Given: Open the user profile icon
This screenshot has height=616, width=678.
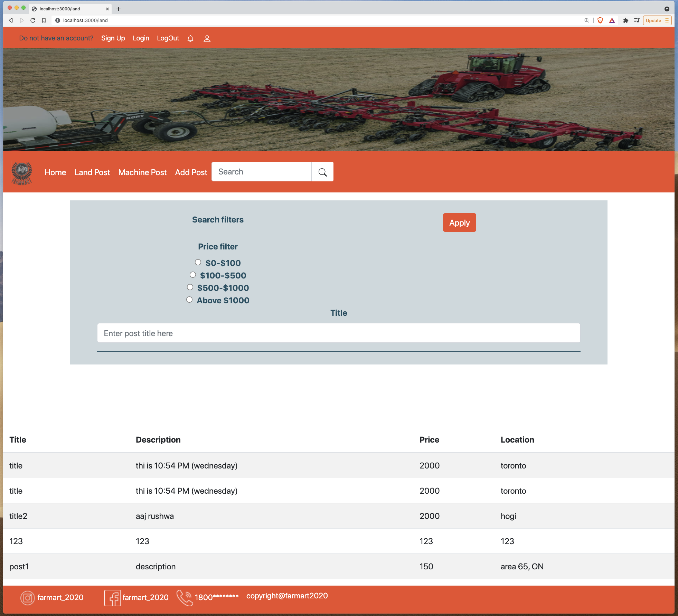Looking at the screenshot, I should (207, 39).
